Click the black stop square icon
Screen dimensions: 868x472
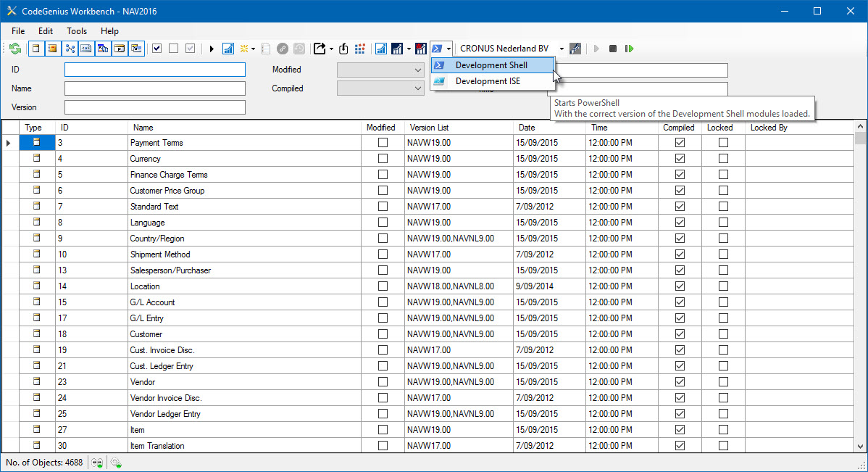coord(613,49)
